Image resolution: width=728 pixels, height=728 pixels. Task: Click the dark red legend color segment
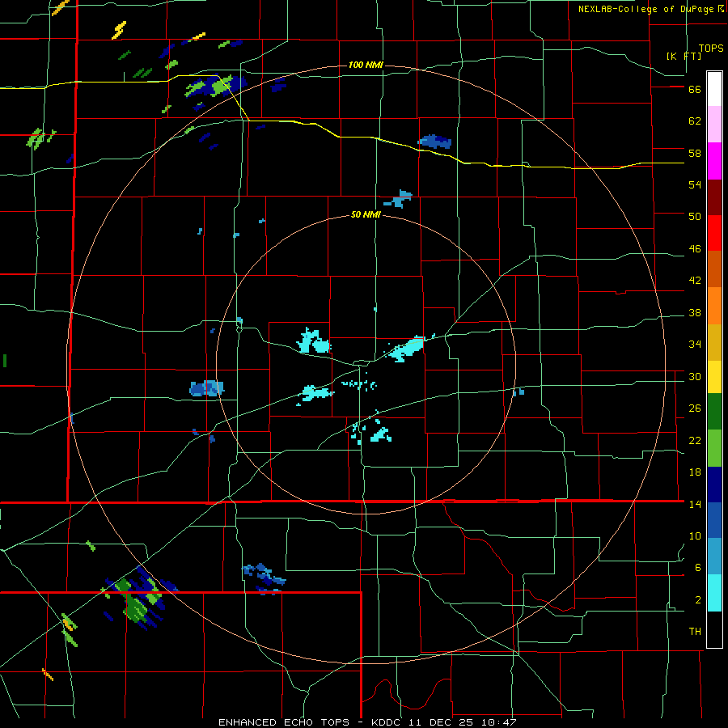pos(714,198)
